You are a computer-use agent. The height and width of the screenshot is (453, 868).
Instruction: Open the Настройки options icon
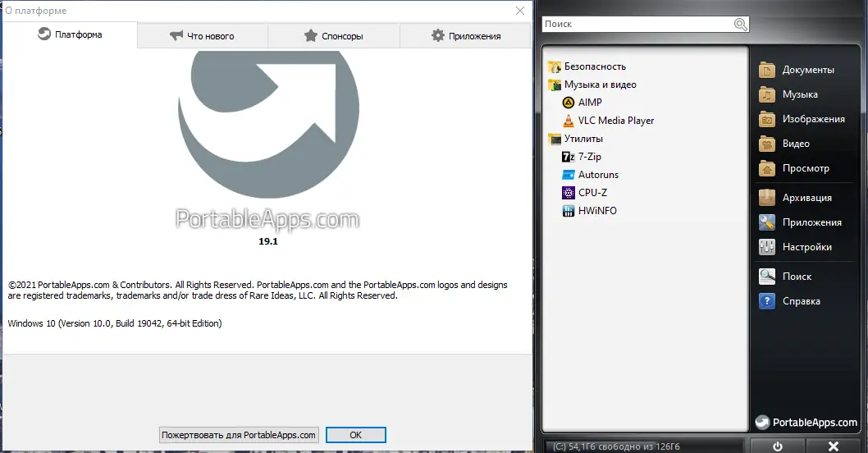(x=767, y=247)
